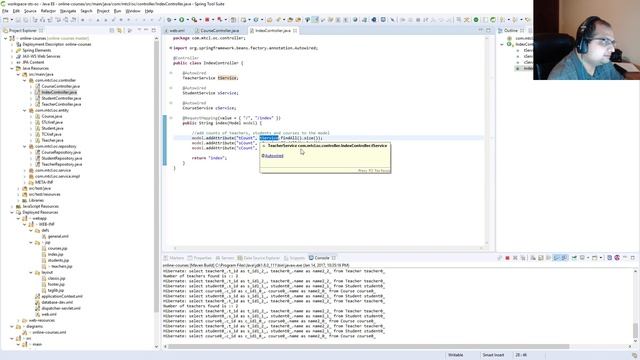This screenshot has width=640, height=360.
Task: Open dropdown arrow beside green Run icon
Action: tap(187, 20)
